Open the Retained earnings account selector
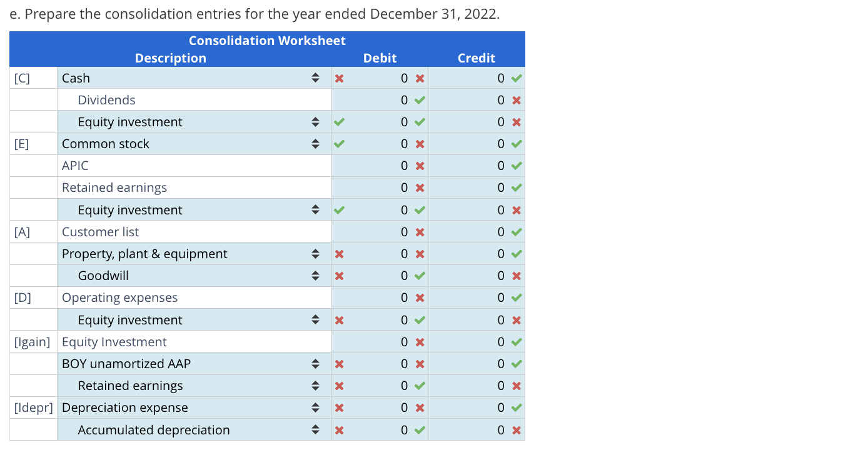Screen dimensions: 868x460 (x=315, y=385)
